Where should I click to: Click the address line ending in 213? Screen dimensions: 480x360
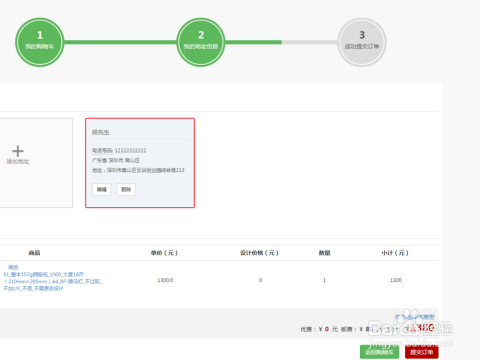click(x=138, y=170)
